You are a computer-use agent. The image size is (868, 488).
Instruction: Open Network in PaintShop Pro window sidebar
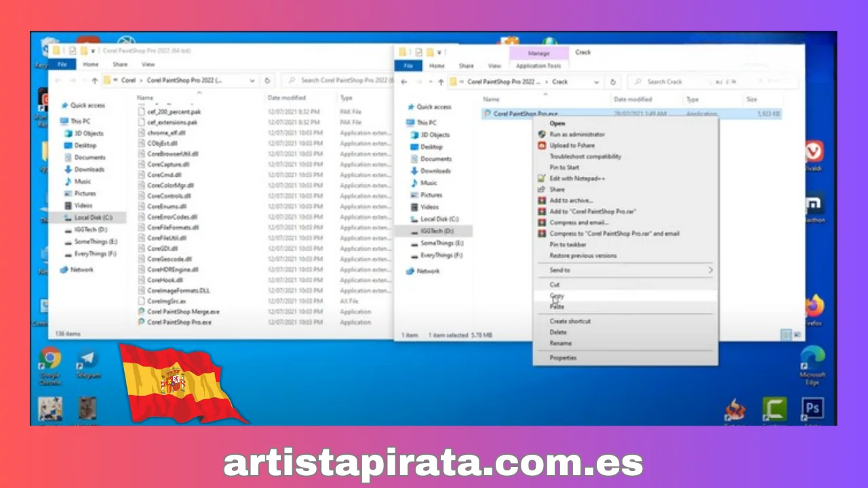click(x=81, y=269)
